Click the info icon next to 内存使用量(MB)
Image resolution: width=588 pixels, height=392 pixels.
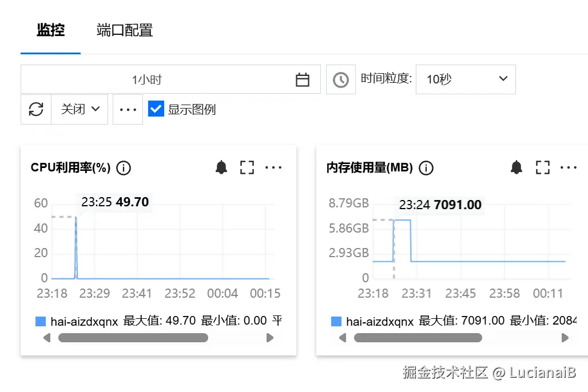tap(426, 168)
